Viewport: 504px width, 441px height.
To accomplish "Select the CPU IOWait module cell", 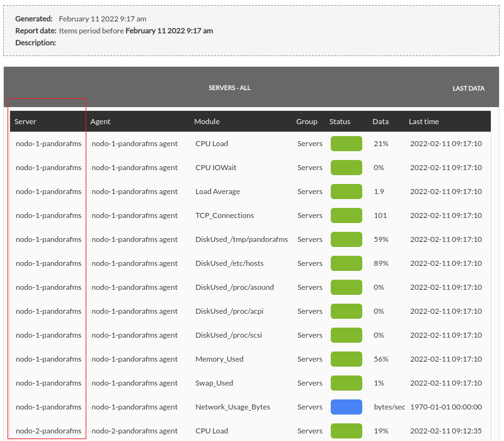I will pyautogui.click(x=215, y=168).
